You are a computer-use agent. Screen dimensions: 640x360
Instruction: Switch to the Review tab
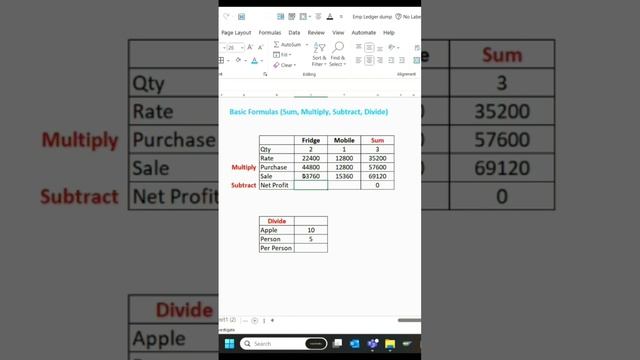click(x=316, y=32)
